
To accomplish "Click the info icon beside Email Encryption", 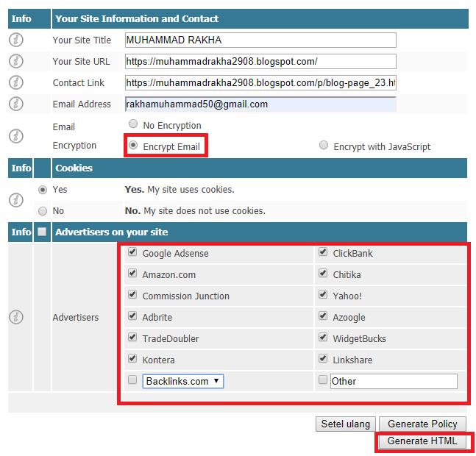I will [16, 136].
